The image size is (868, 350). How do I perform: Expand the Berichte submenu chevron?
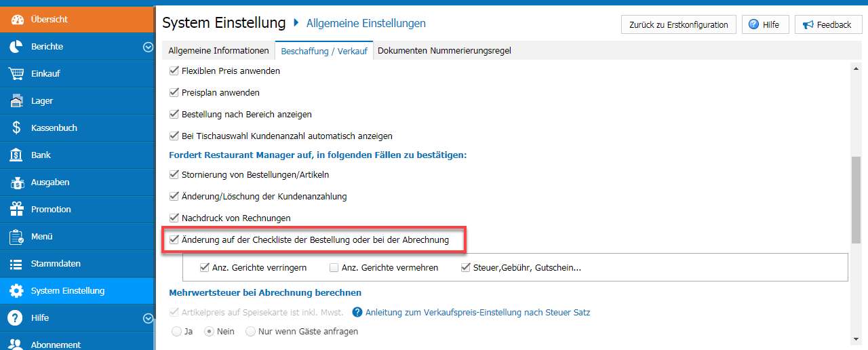pyautogui.click(x=148, y=47)
